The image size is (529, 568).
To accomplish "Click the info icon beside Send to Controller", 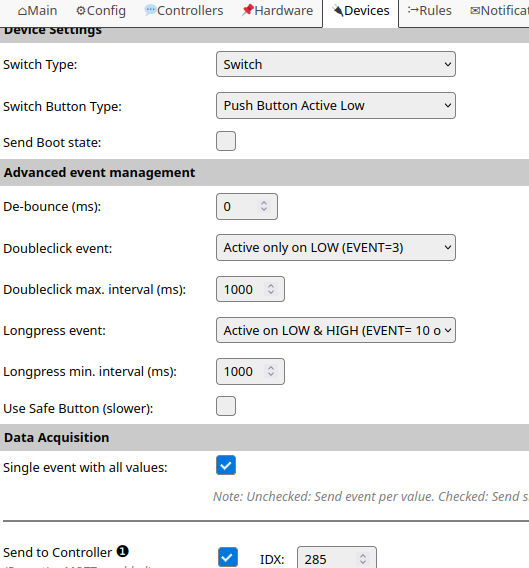I will click(122, 551).
